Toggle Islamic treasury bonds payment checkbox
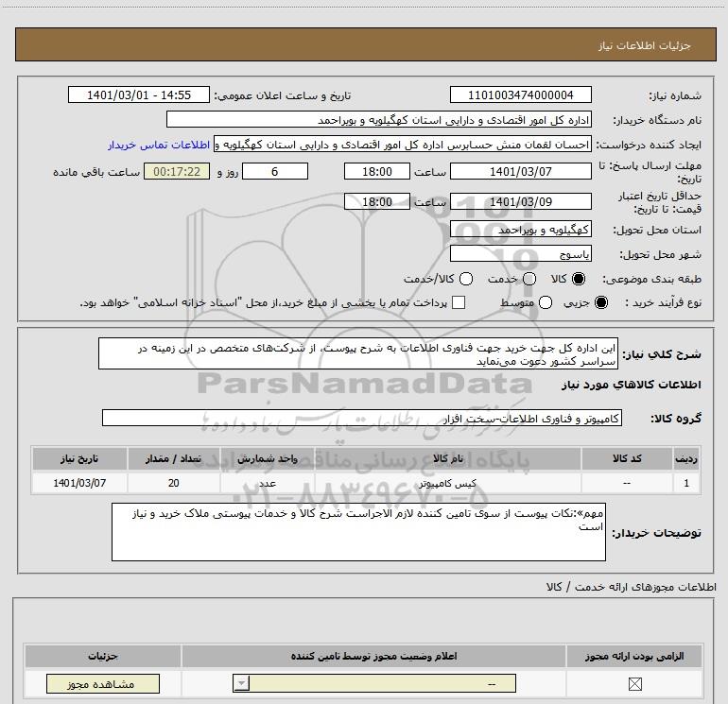Screen dimensions: 728x704 [x=459, y=302]
